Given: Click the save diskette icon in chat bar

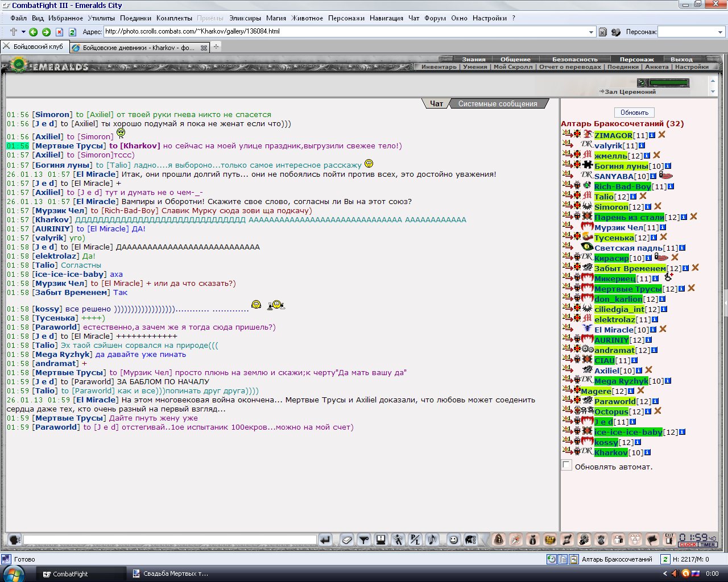Looking at the screenshot, I should click(x=380, y=540).
